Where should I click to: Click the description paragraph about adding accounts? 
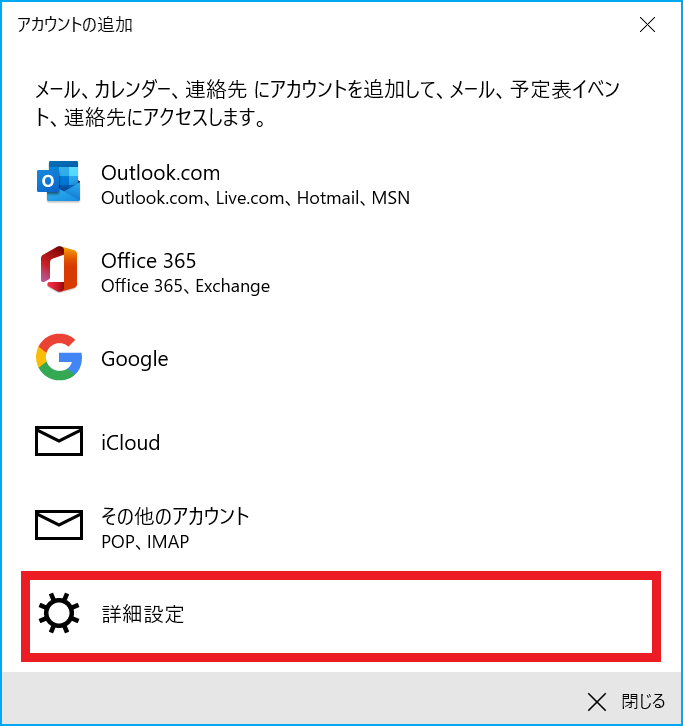coord(328,103)
